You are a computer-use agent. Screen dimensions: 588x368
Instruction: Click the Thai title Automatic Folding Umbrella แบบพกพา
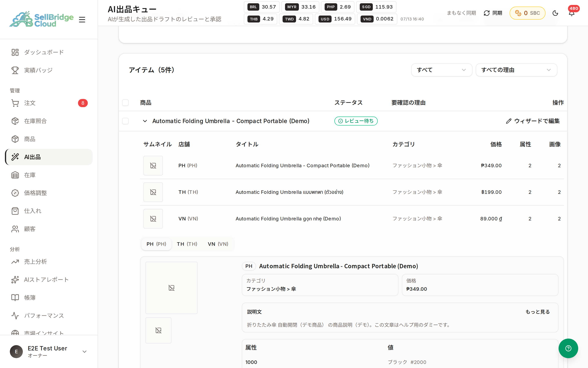click(x=289, y=192)
